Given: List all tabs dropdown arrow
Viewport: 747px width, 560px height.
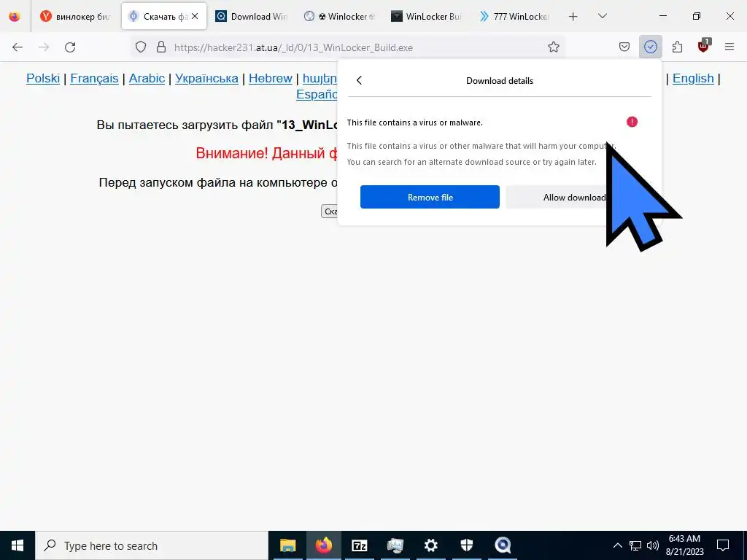Looking at the screenshot, I should (x=602, y=16).
